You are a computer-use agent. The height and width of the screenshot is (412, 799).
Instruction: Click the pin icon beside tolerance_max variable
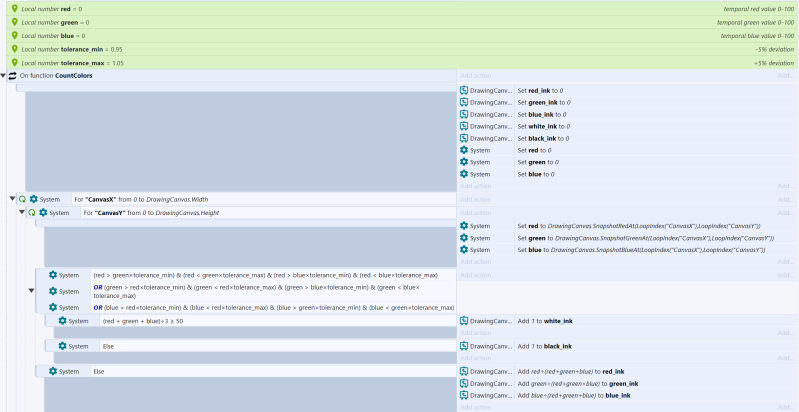[14, 62]
